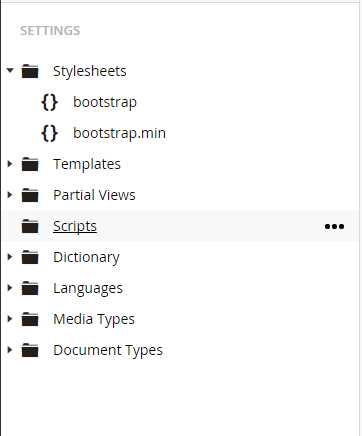
Task: Open the bootstrap.min stylesheet
Action: pos(119,133)
